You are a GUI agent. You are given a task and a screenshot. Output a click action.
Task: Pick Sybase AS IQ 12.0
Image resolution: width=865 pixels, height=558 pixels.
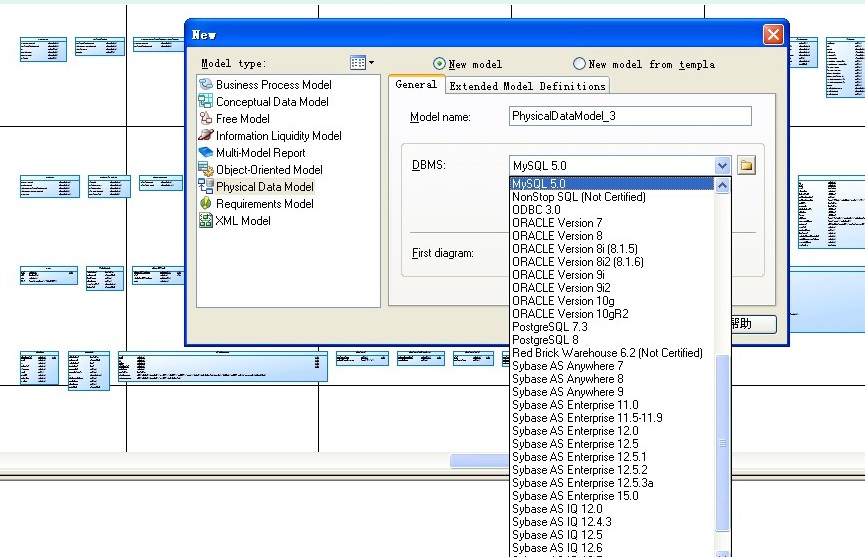[612, 508]
